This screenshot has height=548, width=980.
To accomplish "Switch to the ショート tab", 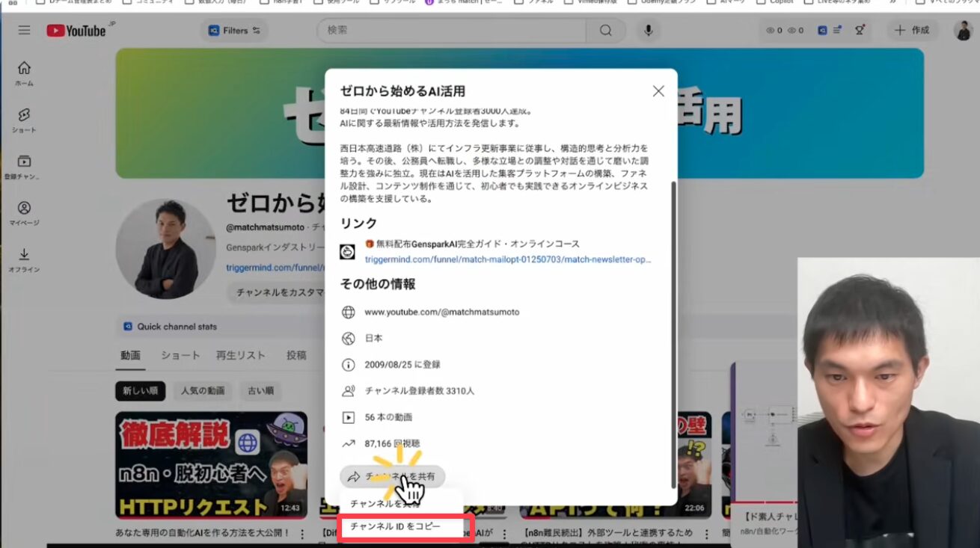I will [180, 355].
